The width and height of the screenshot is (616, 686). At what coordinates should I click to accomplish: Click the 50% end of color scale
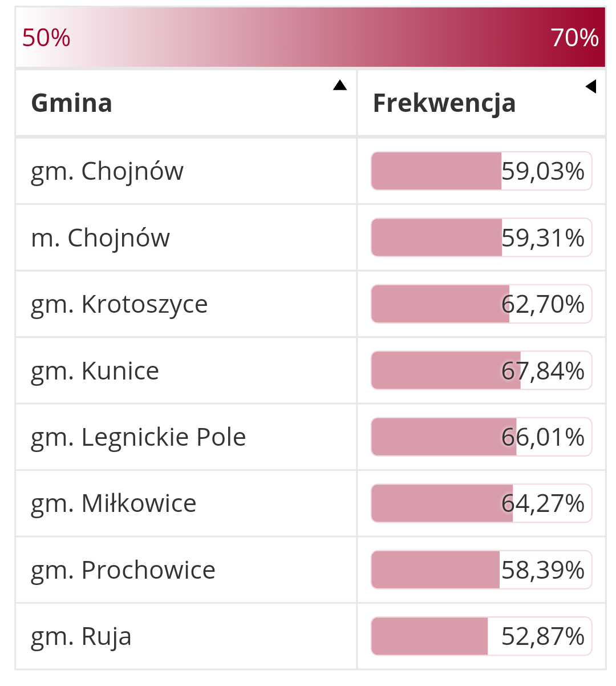46,38
